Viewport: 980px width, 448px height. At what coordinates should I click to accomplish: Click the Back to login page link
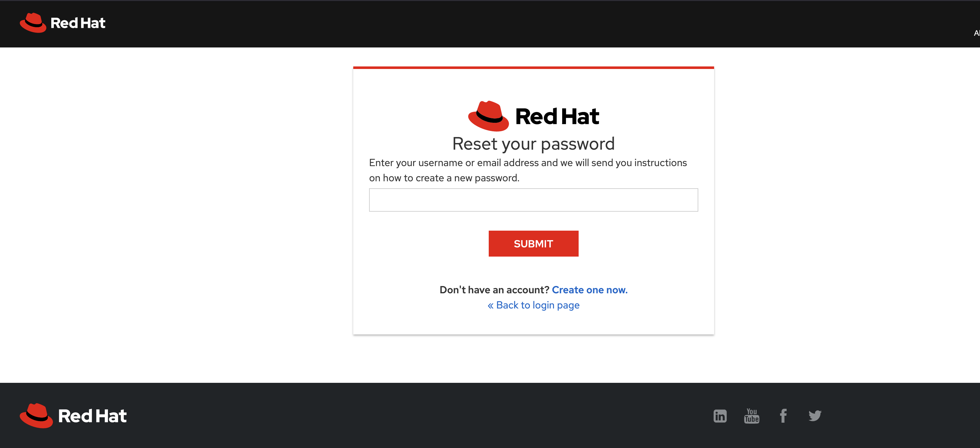[534, 305]
